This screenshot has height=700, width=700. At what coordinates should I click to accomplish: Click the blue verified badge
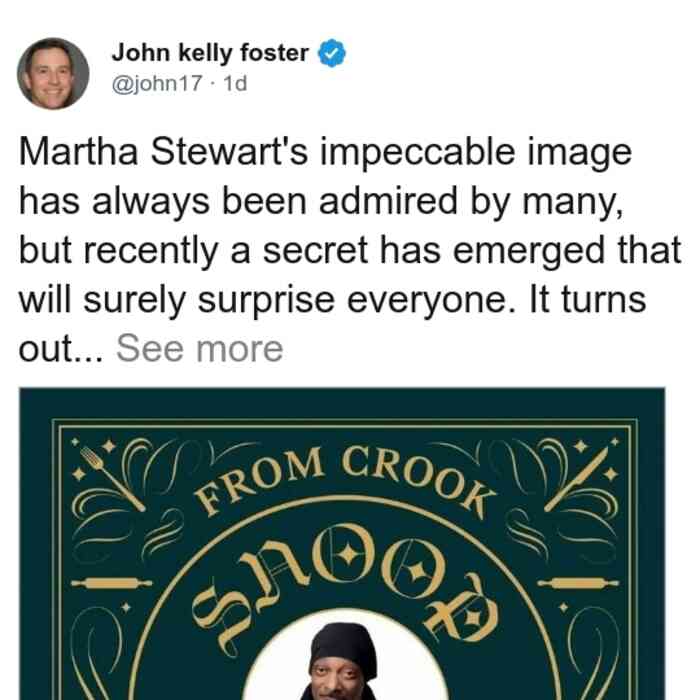tap(332, 53)
